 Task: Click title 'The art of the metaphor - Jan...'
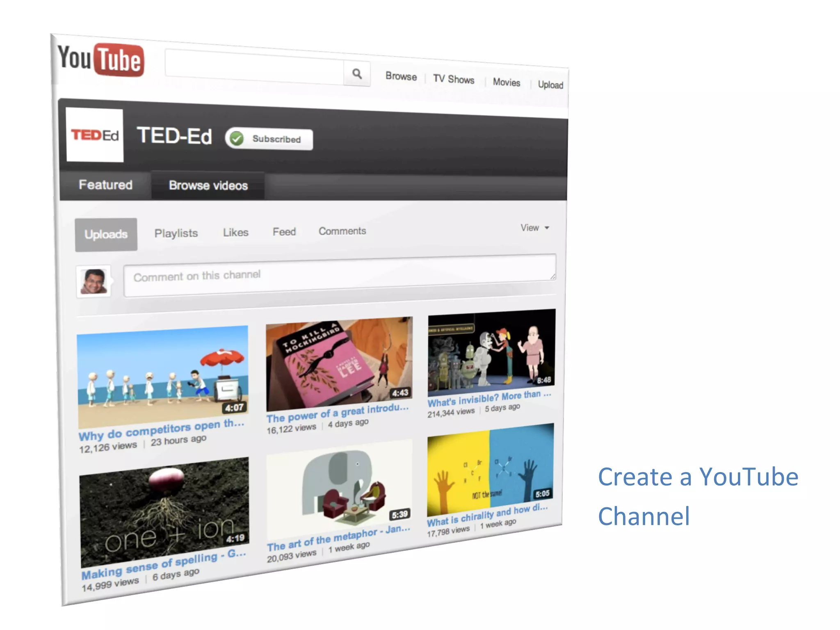338,539
